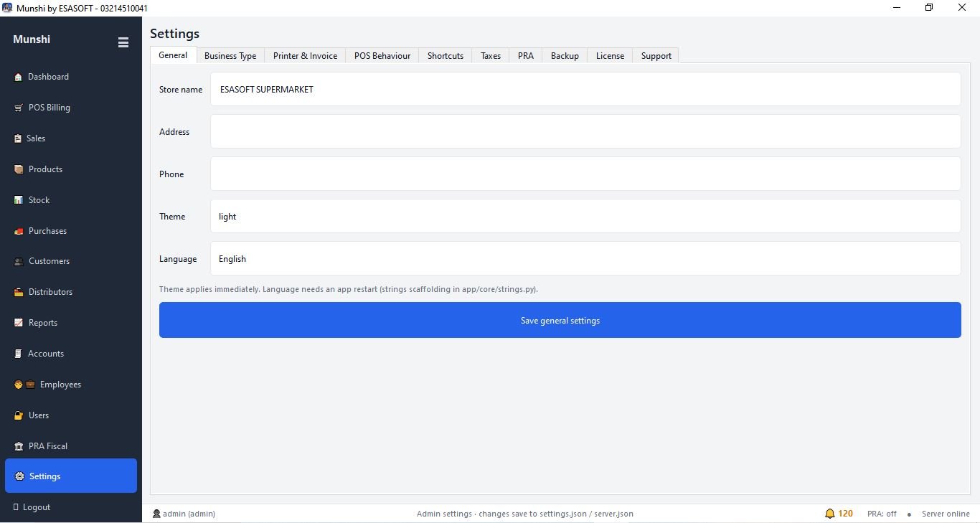Open the PRA Fiscal section
This screenshot has height=523, width=980.
coord(70,446)
